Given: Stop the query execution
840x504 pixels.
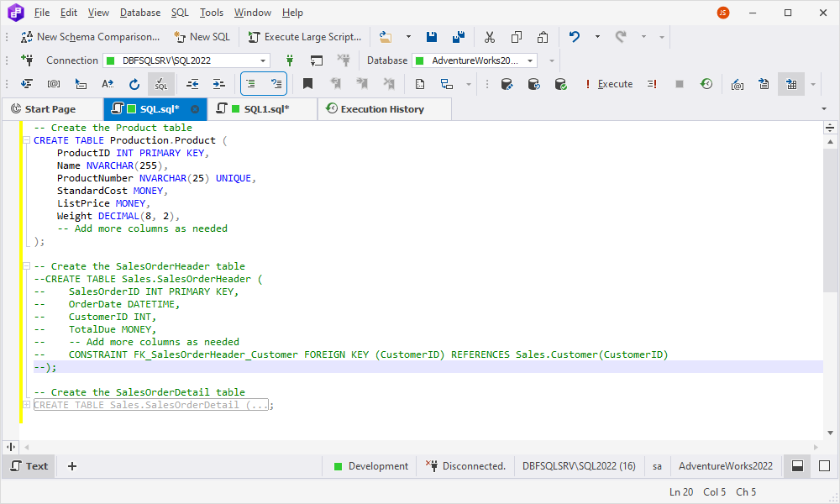Looking at the screenshot, I should 680,84.
